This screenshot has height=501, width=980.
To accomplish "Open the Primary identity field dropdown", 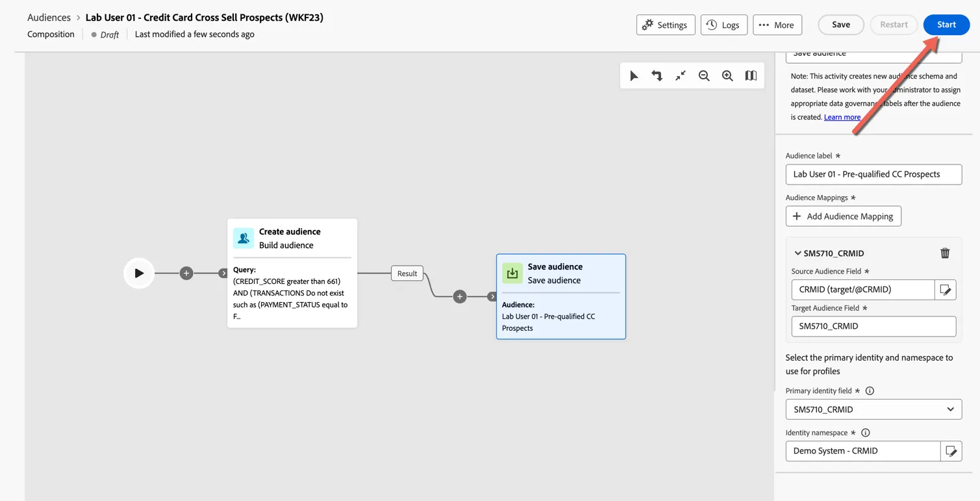I will tap(873, 409).
